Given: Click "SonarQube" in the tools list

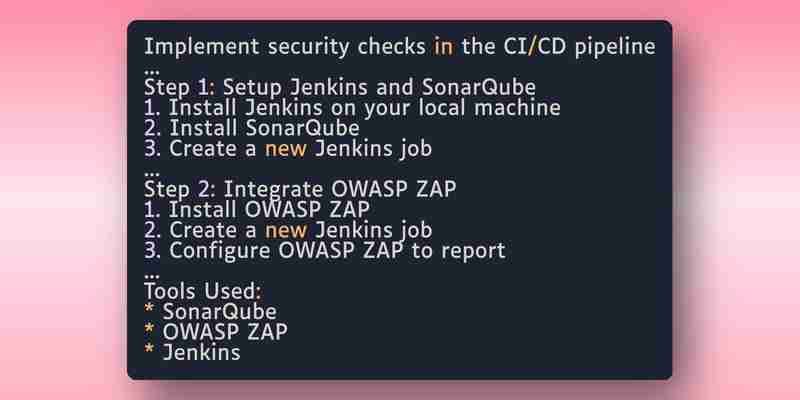Looking at the screenshot, I should [220, 312].
